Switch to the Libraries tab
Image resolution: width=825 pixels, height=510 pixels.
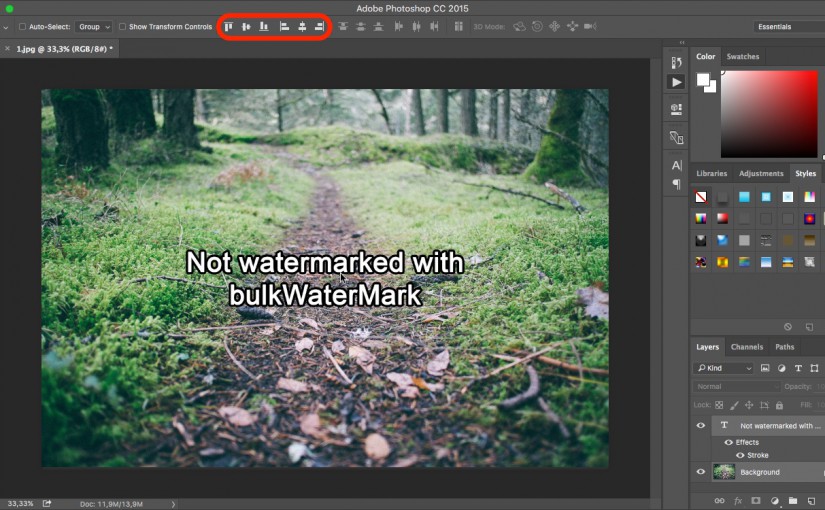pos(711,173)
